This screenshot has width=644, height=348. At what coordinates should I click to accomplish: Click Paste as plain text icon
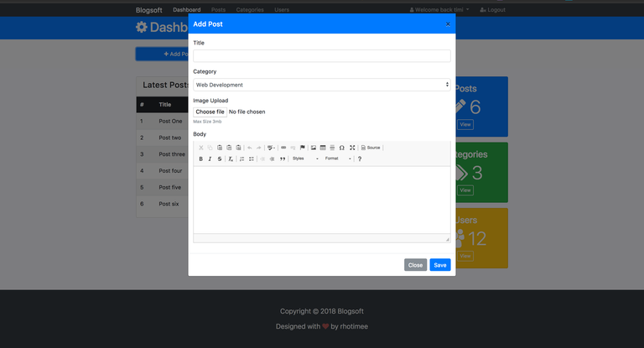[229, 148]
